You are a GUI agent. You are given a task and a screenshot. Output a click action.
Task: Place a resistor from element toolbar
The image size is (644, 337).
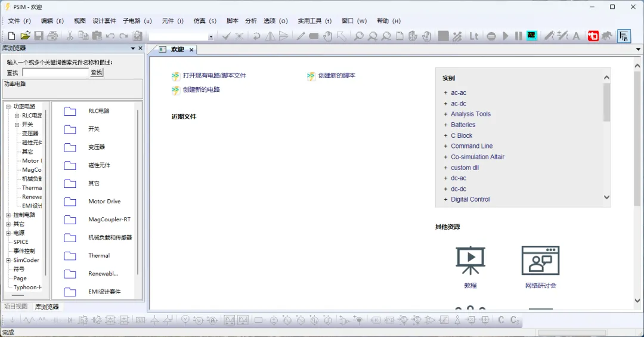click(29, 320)
